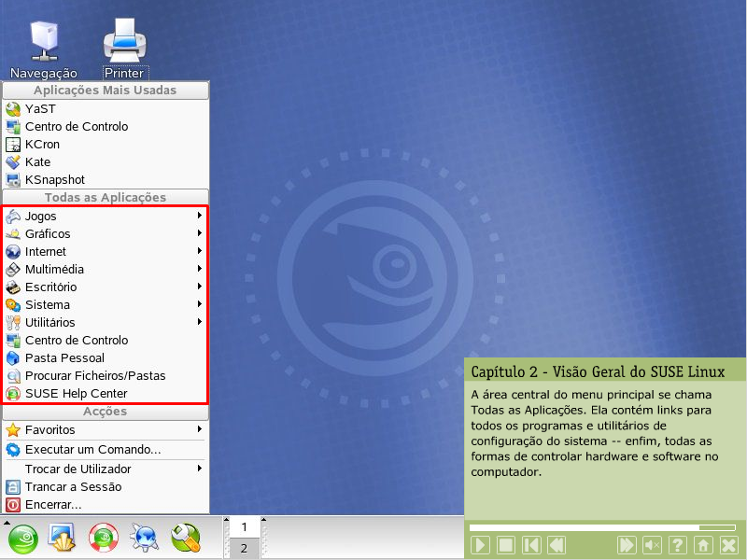Open the tutorial help question mark

pyautogui.click(x=678, y=545)
